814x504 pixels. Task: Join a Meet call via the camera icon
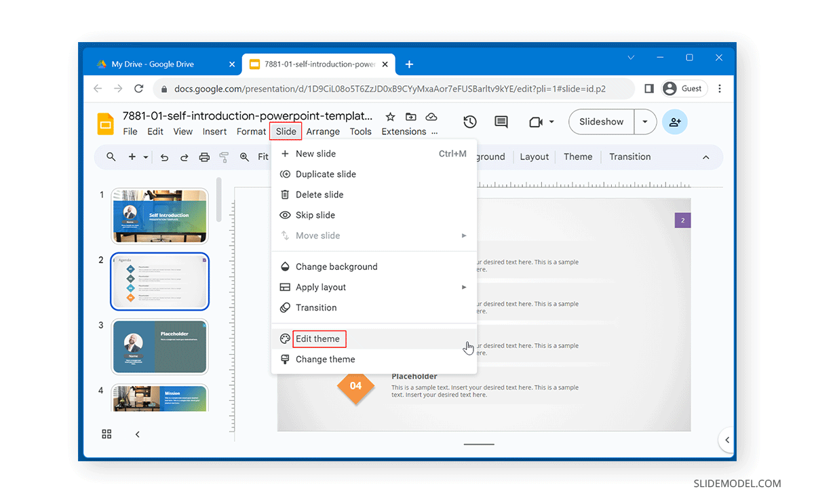pyautogui.click(x=536, y=121)
